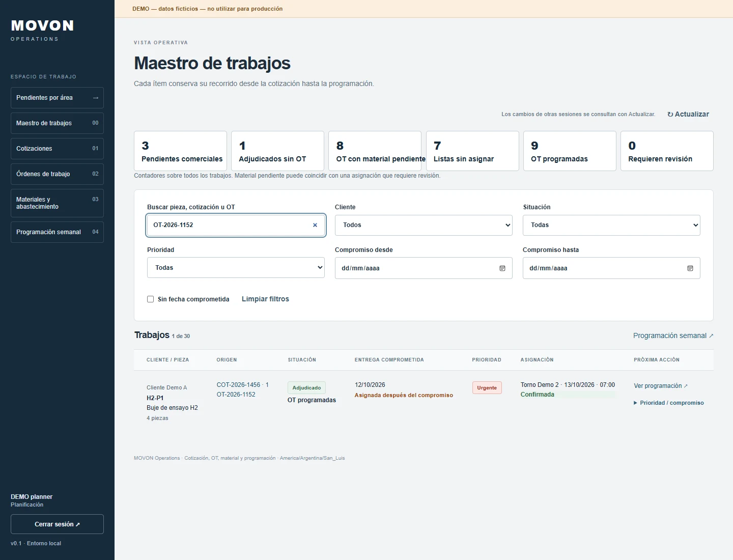Go to Cotizaciones in the sidebar
Image resolution: width=733 pixels, height=560 pixels.
[57, 149]
